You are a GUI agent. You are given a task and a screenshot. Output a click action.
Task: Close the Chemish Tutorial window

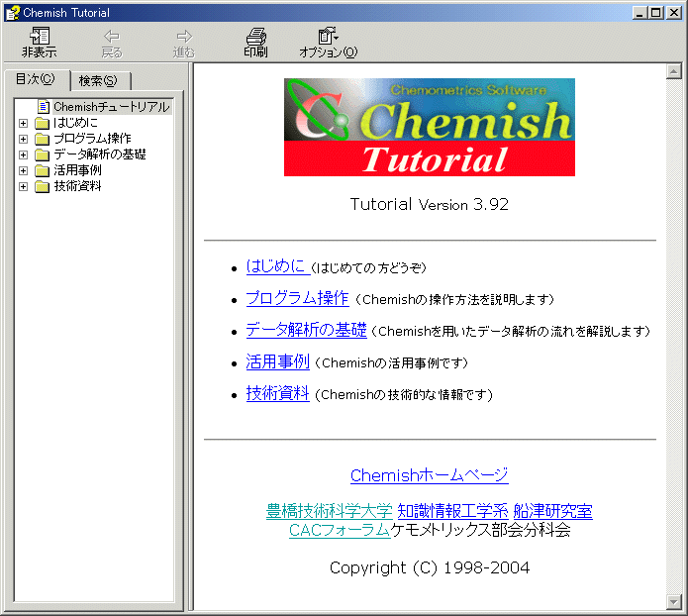[x=674, y=13]
